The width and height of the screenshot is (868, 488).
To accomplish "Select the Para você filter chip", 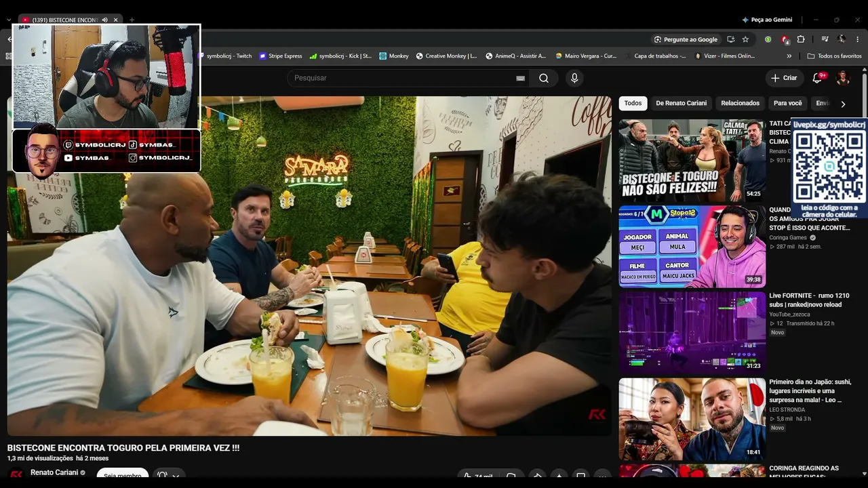I will coord(787,103).
